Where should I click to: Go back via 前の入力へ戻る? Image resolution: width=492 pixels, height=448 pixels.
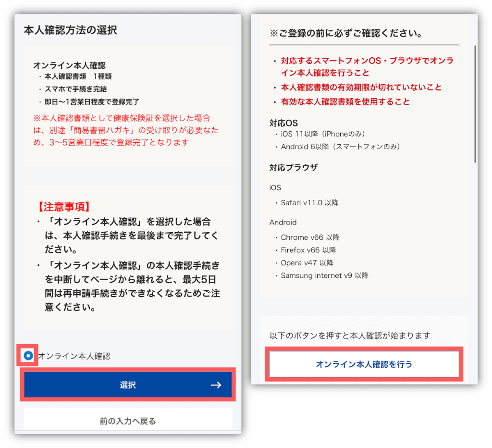click(x=128, y=421)
